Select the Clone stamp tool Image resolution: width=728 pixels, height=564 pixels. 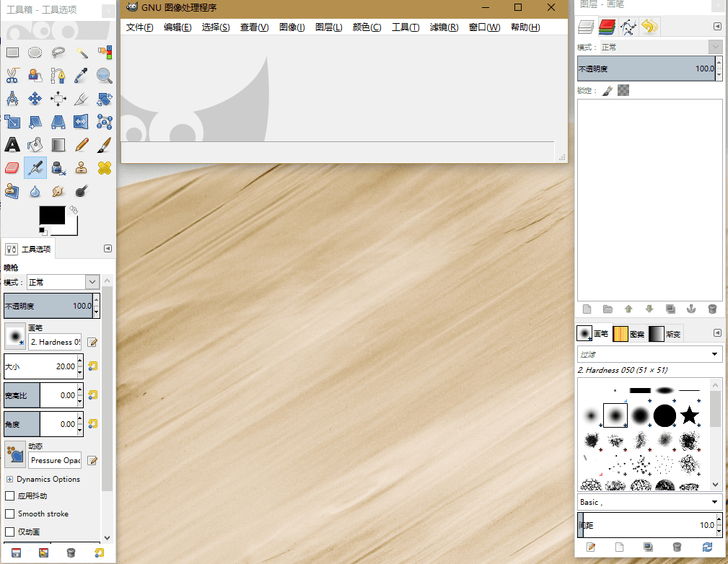[x=82, y=168]
